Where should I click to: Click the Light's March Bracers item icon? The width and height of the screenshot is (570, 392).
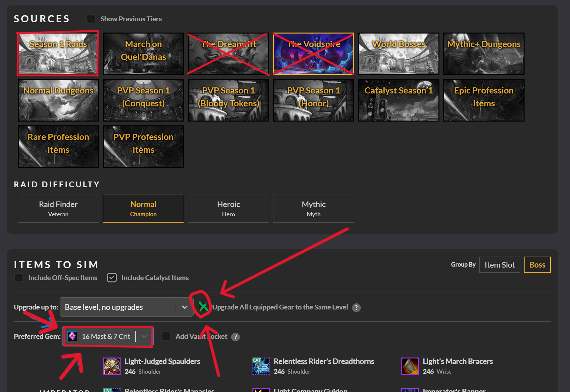(410, 366)
